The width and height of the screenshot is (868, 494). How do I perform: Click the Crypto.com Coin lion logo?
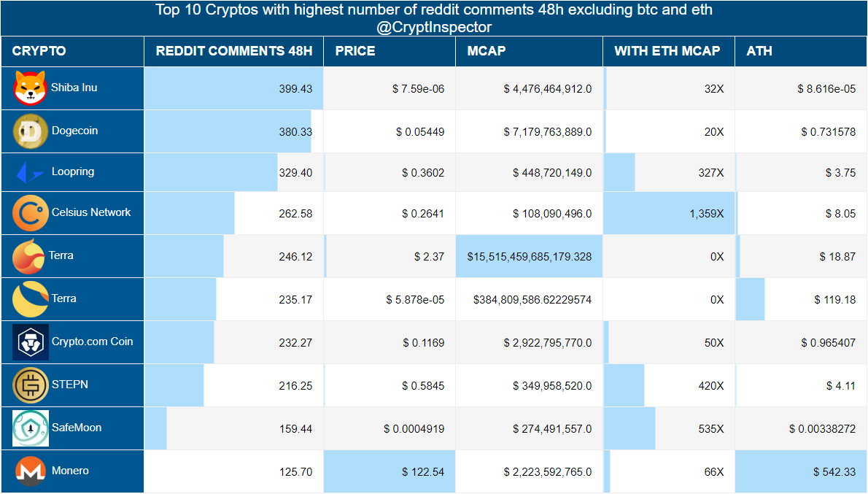coord(31,342)
